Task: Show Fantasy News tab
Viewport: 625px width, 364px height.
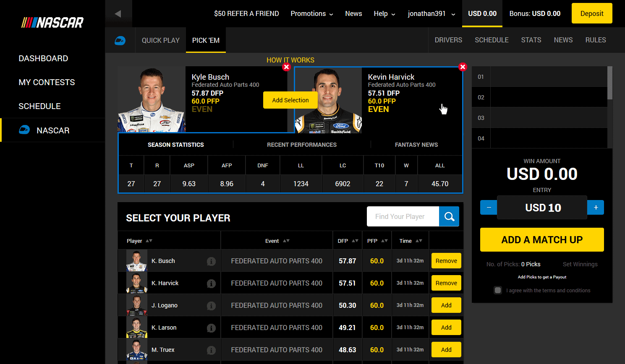Action: pyautogui.click(x=416, y=145)
